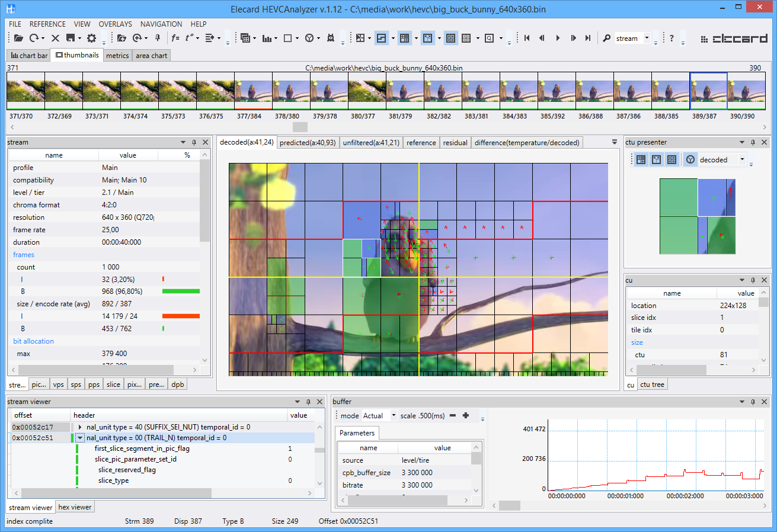Viewport: 777px width, 532px height.
Task: Close the ctu presenter panel
Action: pyautogui.click(x=765, y=142)
